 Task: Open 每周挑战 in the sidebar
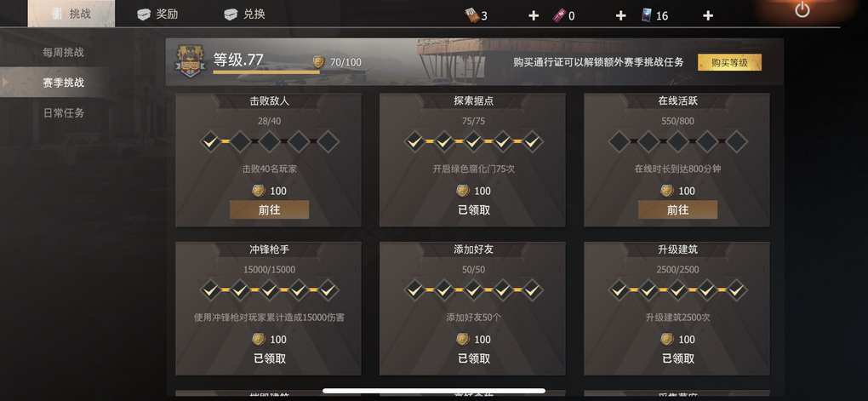[x=63, y=53]
